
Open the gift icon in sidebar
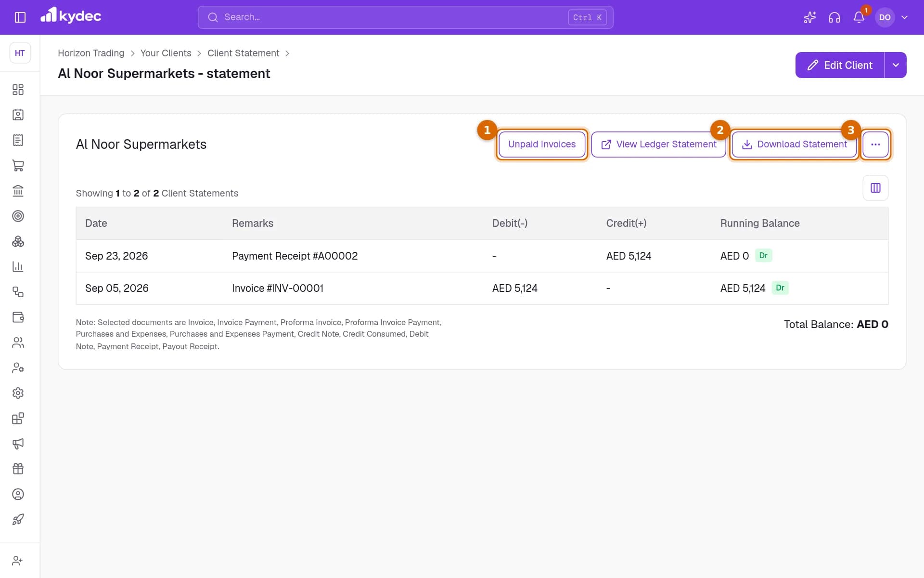pos(18,469)
